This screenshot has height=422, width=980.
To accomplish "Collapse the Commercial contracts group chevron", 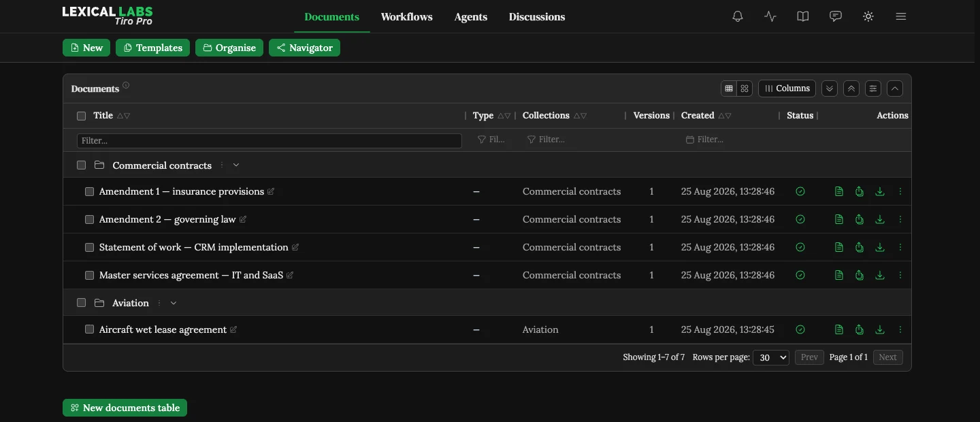I will coord(236,165).
